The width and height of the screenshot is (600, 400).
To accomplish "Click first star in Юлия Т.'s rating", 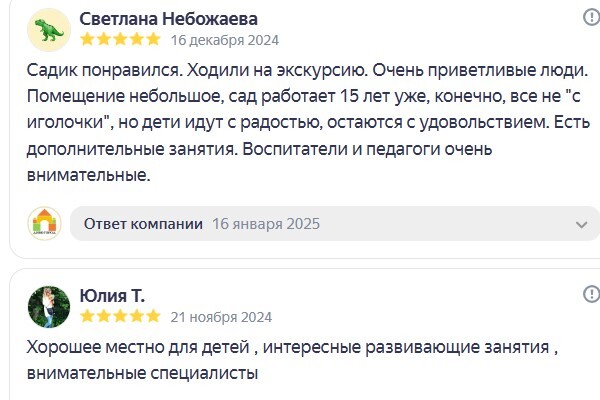I will click(x=87, y=316).
